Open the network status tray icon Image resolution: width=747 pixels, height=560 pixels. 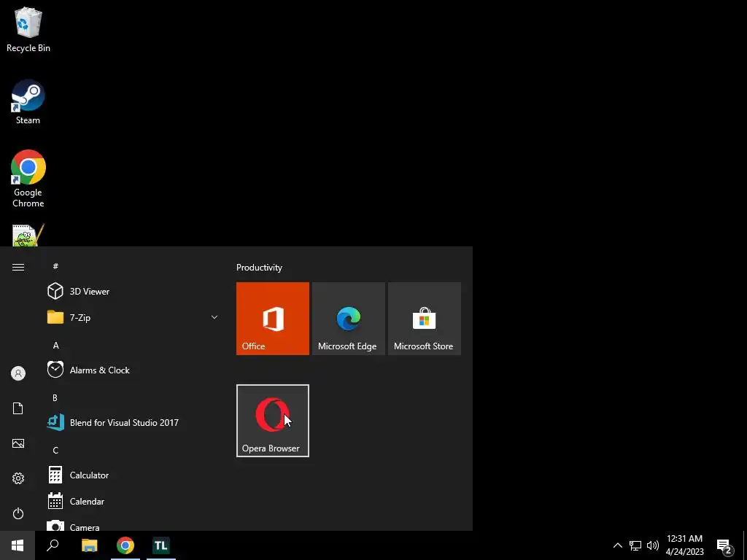[x=635, y=545]
